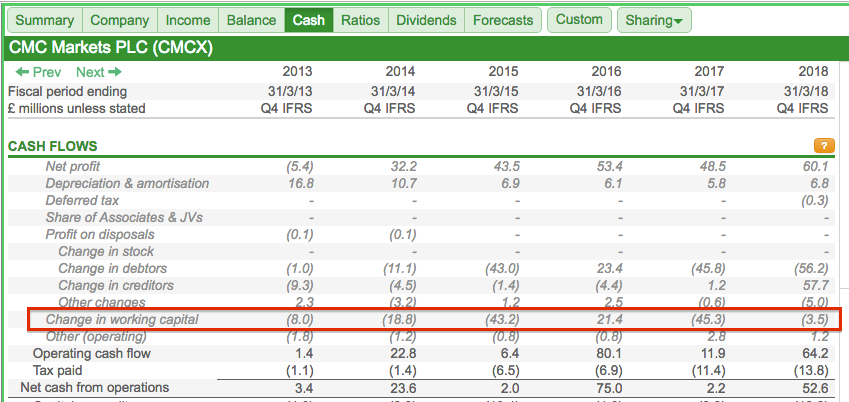The image size is (849, 402).
Task: Click Change in debtors 2018 value (56.2)
Action: (811, 269)
